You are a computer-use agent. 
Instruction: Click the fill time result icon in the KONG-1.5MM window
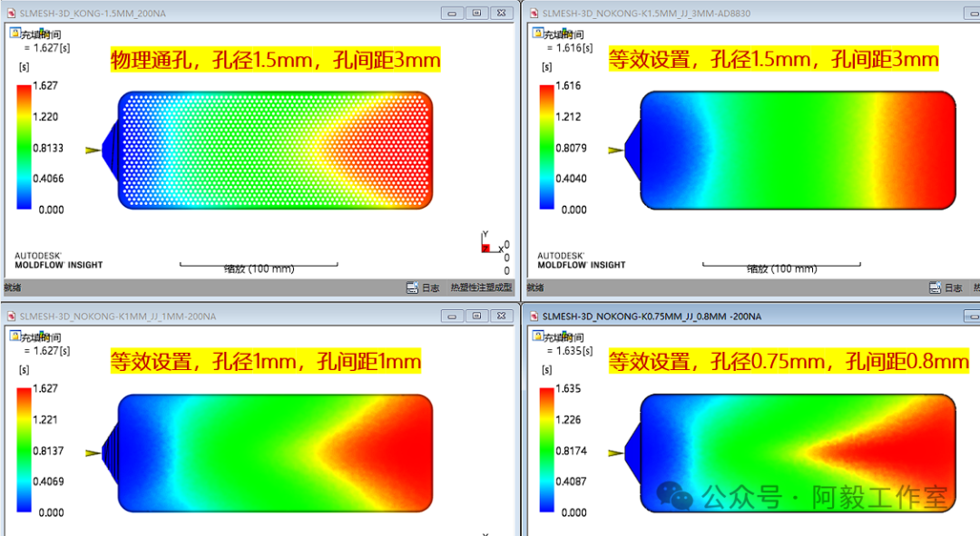pos(15,34)
